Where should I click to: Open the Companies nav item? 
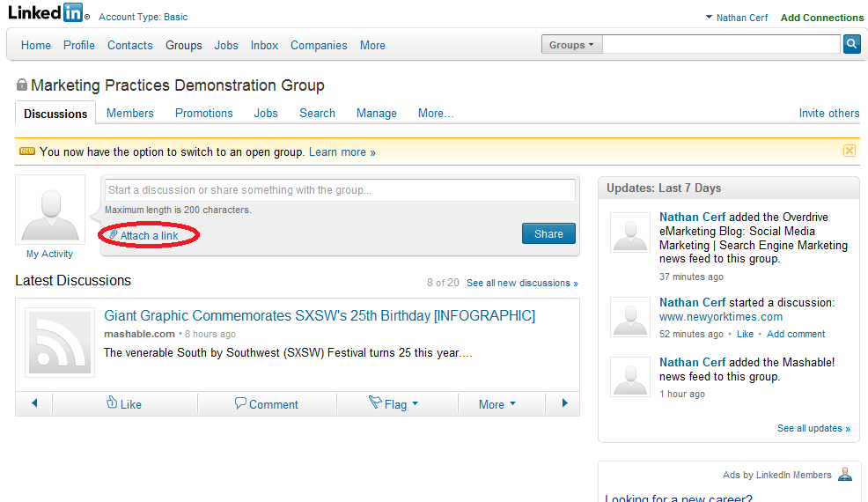(x=319, y=46)
